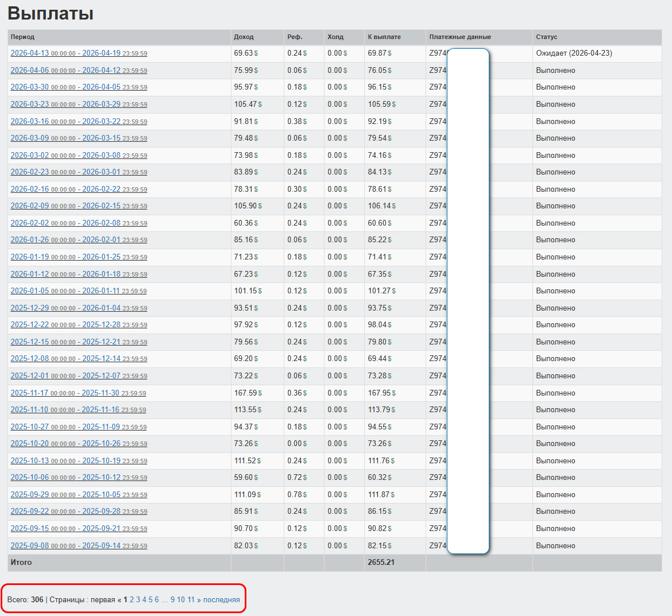Screen dimensions: 672x616
Task: Open payout period 2025-09-29 to 2025-10-05
Action: 79,494
